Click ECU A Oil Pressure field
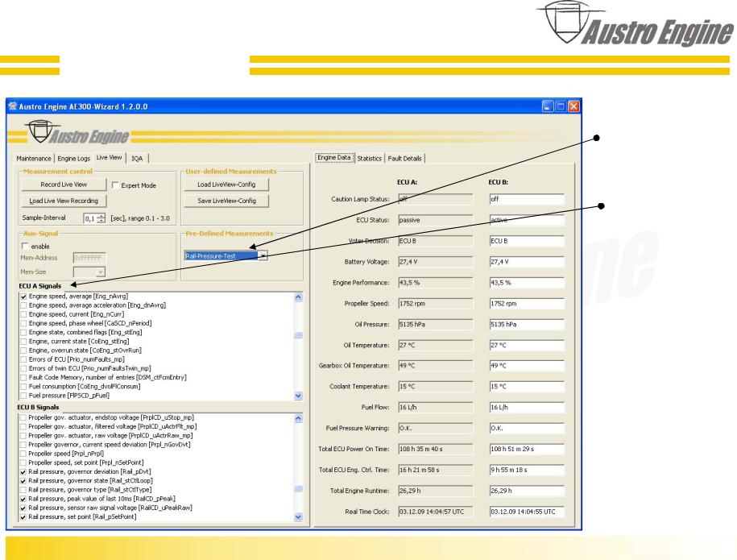The width and height of the screenshot is (737, 560). tap(435, 324)
